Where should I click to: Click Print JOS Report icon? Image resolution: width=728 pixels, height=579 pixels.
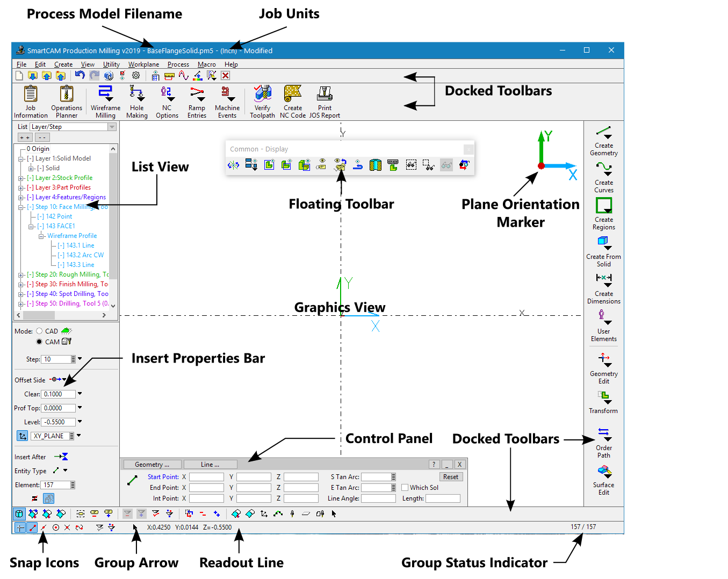pyautogui.click(x=325, y=95)
